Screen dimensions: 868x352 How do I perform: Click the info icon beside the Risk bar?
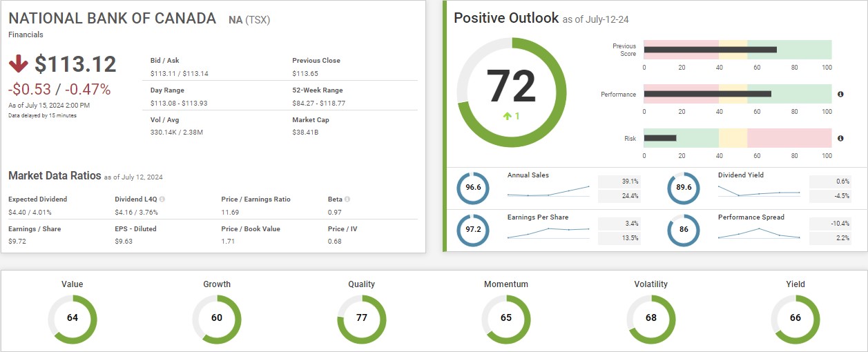pos(840,139)
